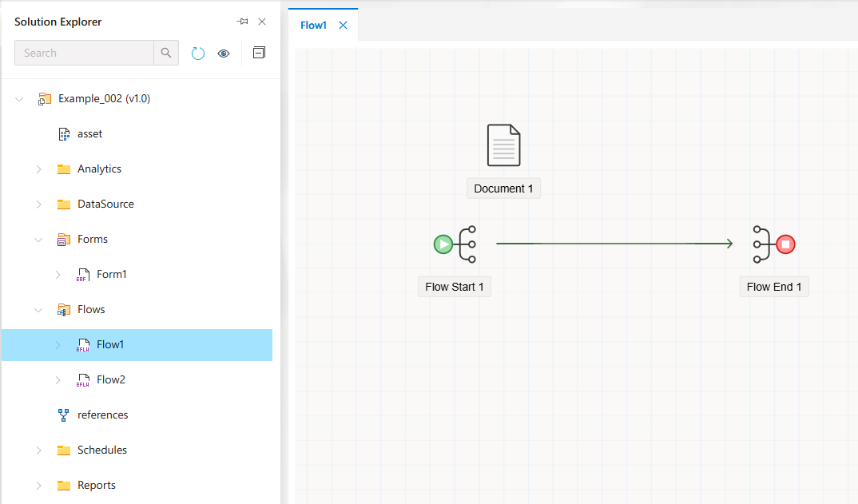Expand the DataSource folder
The image size is (858, 504).
coord(38,204)
